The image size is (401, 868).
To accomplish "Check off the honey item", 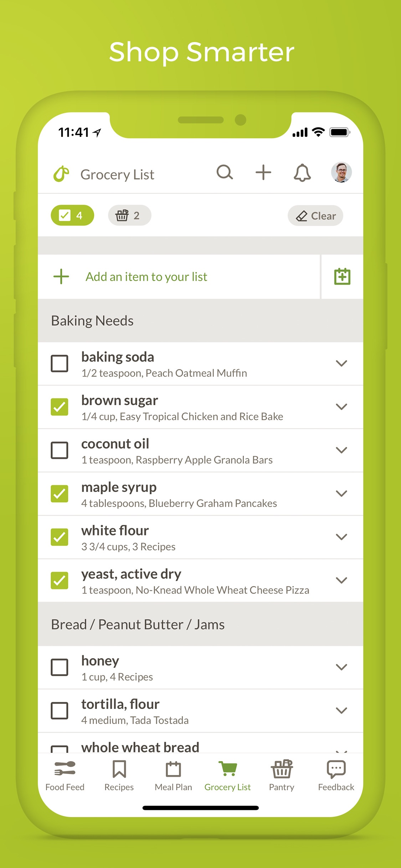I will point(60,667).
